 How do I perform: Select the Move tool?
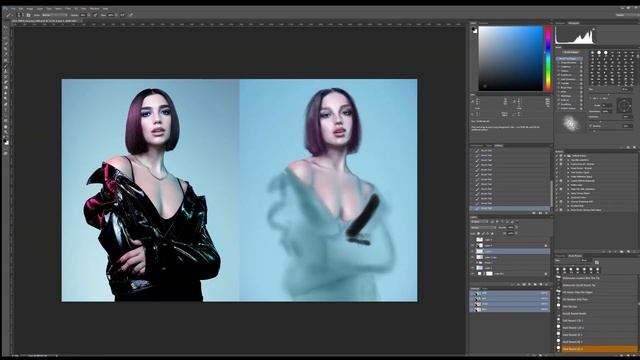(x=6, y=27)
